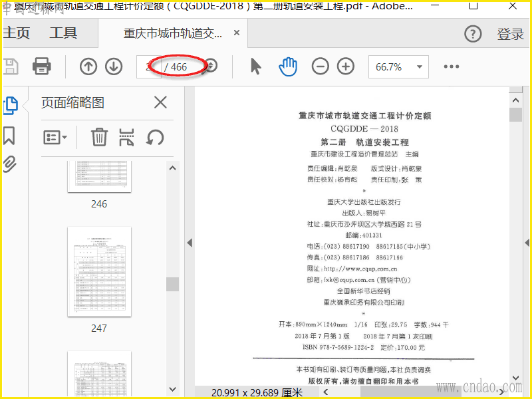Click the 邮编:401331 line
Screen dimensions: 532x399
364,235
